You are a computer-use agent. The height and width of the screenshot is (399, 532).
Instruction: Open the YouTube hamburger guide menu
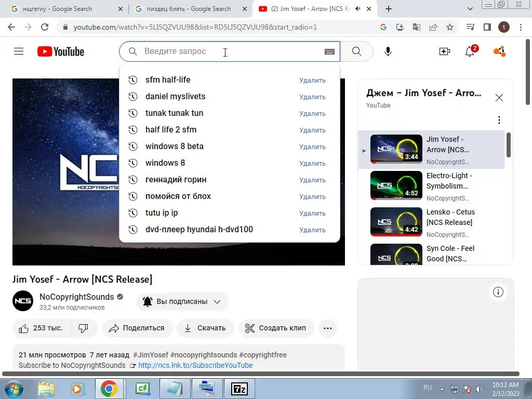pos(19,51)
